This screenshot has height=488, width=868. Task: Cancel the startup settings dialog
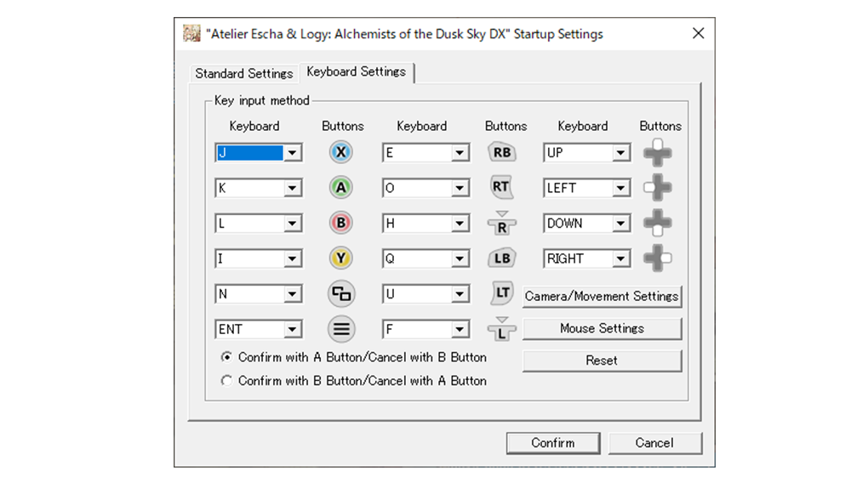pos(654,443)
